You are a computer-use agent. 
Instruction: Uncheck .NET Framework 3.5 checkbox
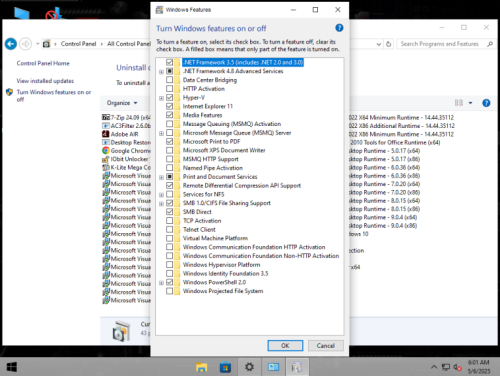170,62
